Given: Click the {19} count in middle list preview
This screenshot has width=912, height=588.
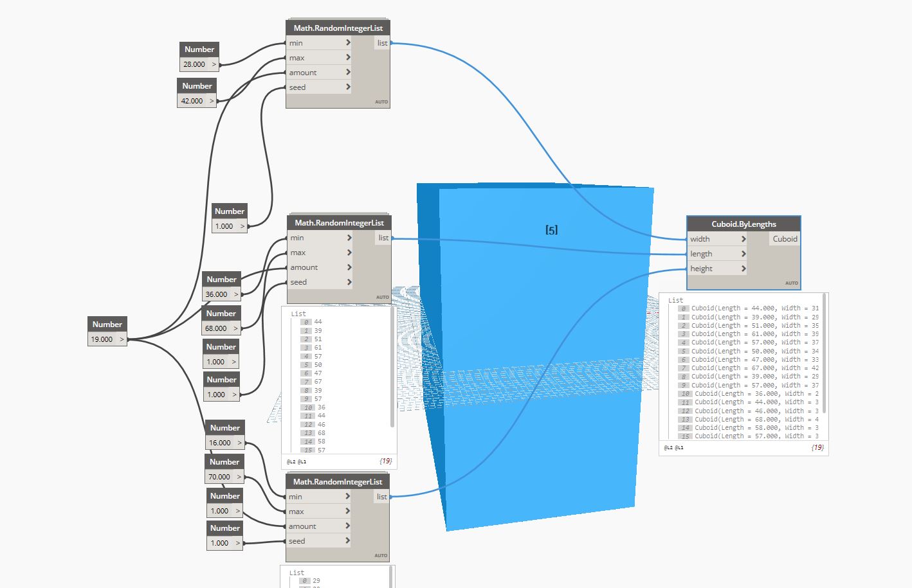Looking at the screenshot, I should tap(385, 461).
